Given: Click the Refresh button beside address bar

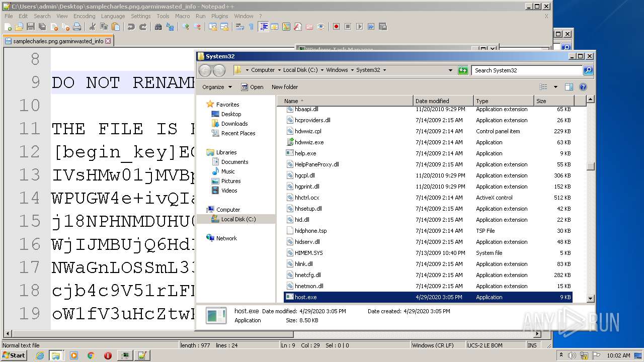Looking at the screenshot, I should [x=463, y=70].
